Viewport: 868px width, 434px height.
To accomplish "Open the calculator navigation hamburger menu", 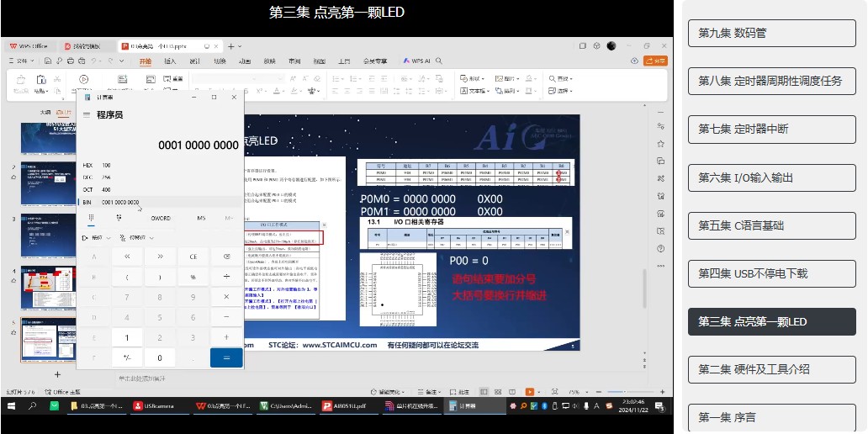I will [x=87, y=114].
